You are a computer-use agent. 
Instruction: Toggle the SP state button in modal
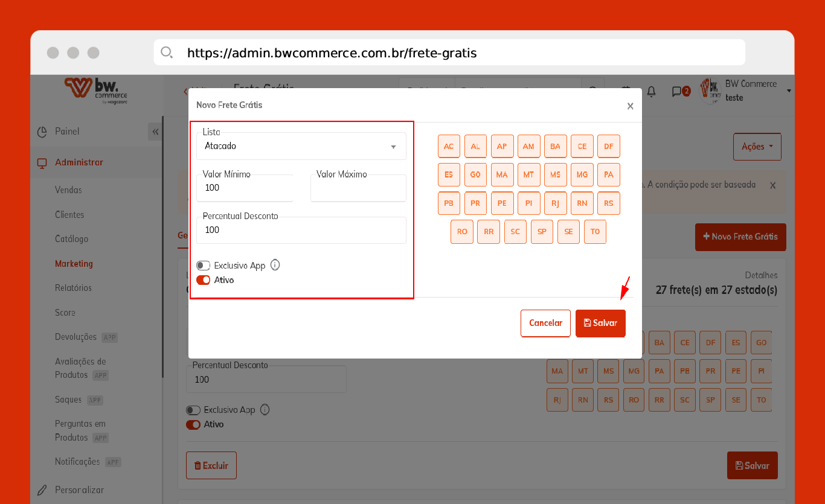coord(542,232)
